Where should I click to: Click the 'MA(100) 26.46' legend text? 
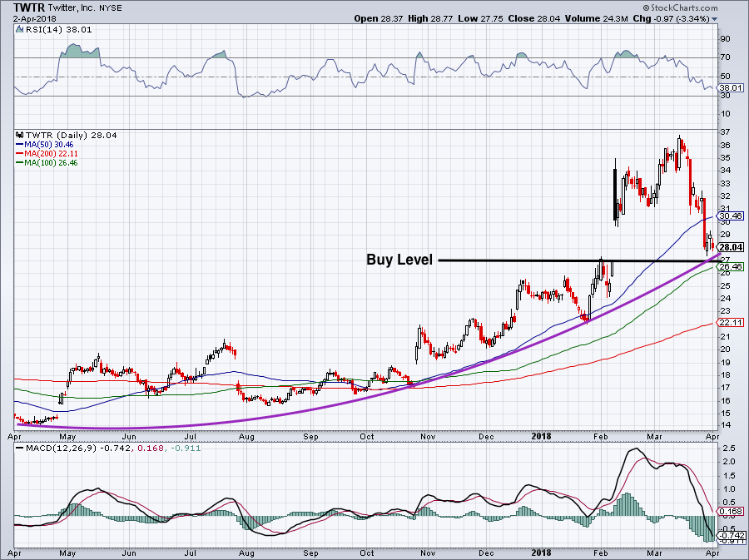click(x=52, y=163)
